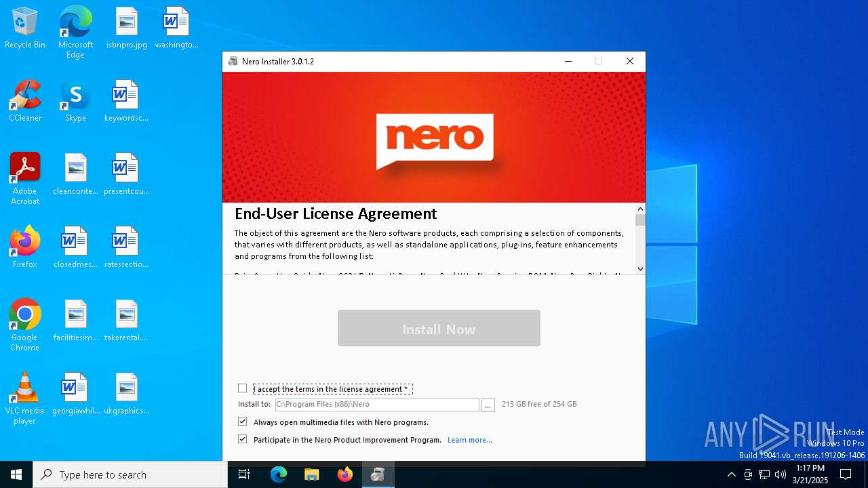This screenshot has width=868, height=488.
Task: Open the Windows Start menu
Action: [x=16, y=474]
